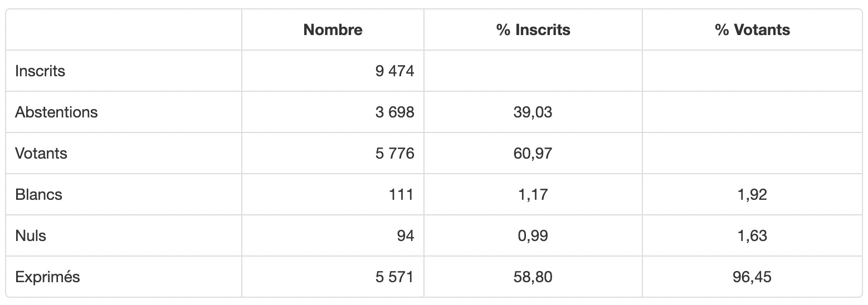The width and height of the screenshot is (868, 305).
Task: Select the 39,03 abstention percentage cell
Action: (x=533, y=112)
